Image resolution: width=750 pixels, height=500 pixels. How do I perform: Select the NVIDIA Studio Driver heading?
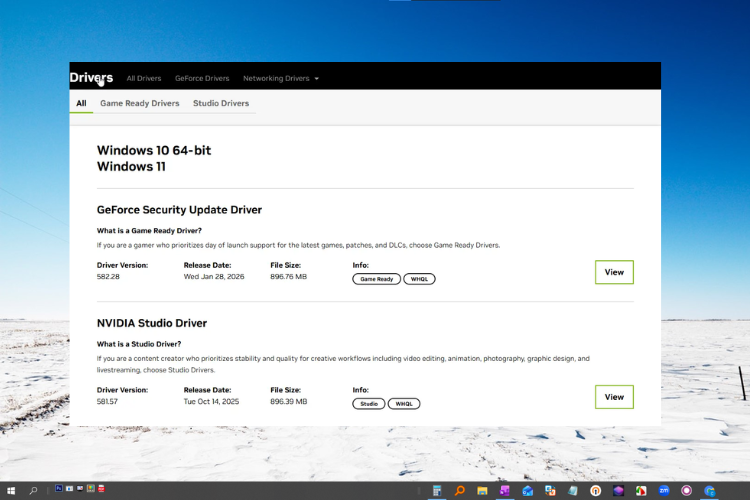152,323
